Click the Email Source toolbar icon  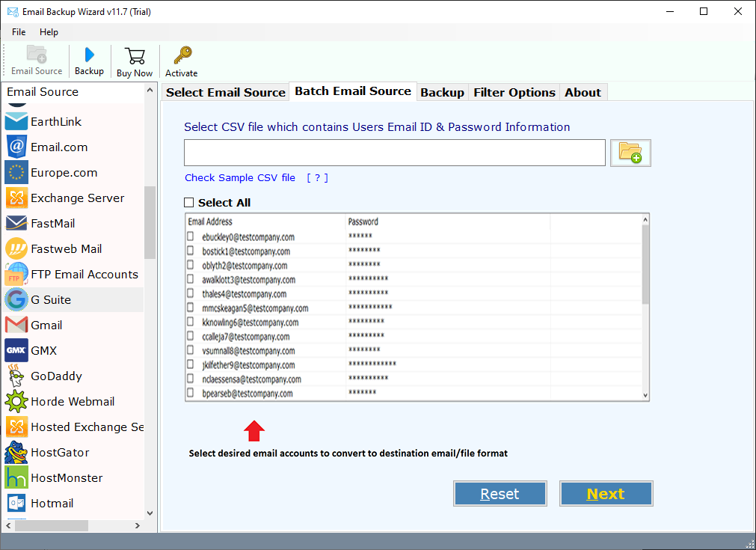[x=37, y=54]
